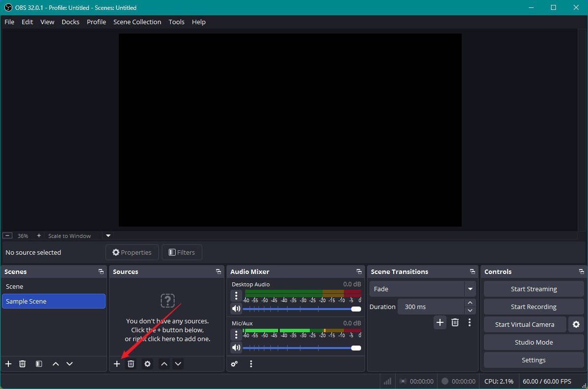Open Mic/Aux options three-dot menu
The image size is (588, 389).
pyautogui.click(x=236, y=334)
